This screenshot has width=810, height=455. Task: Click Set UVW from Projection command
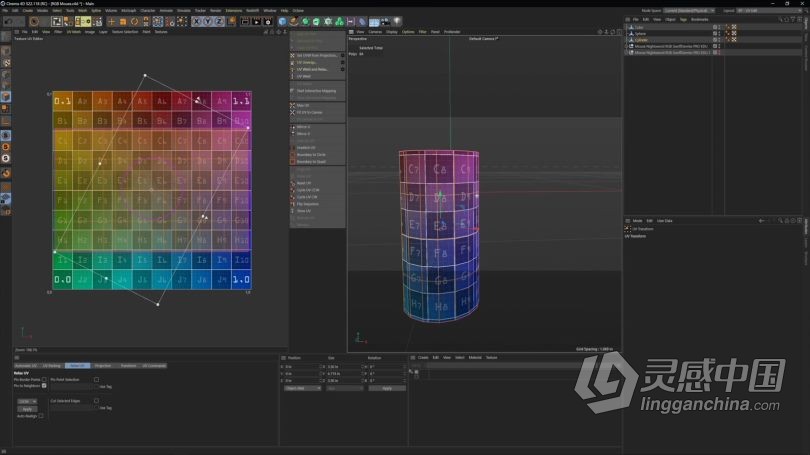click(317, 55)
